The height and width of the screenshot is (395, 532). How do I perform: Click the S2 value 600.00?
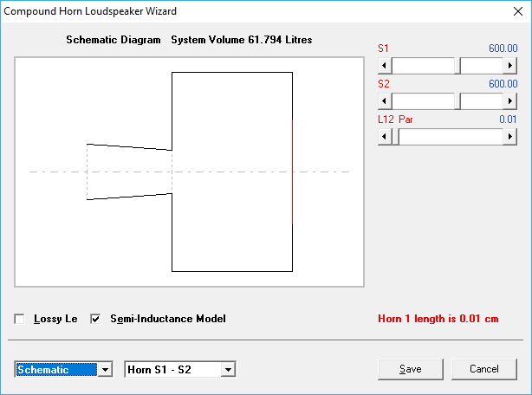point(503,84)
